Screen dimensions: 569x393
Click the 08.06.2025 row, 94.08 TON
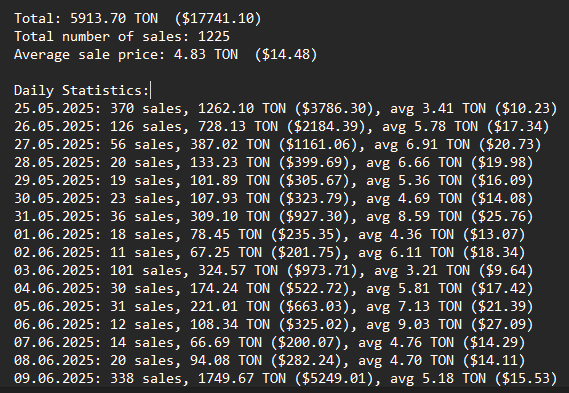pyautogui.click(x=270, y=361)
